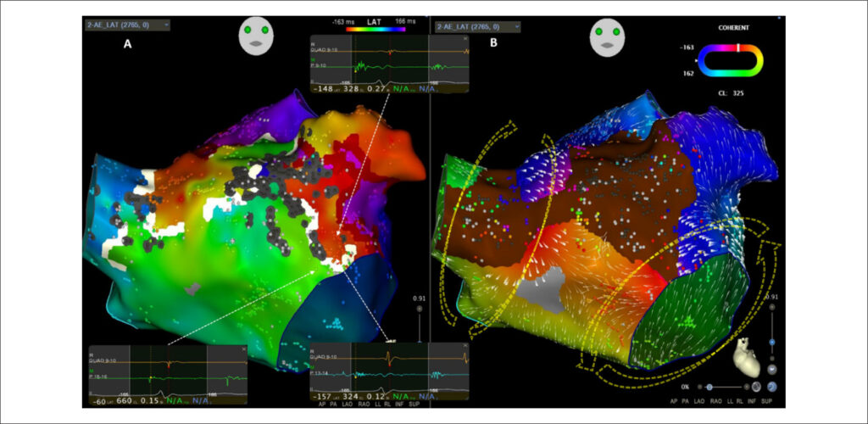Choose SUP view in right pane
The width and height of the screenshot is (868, 424).
coord(766,401)
